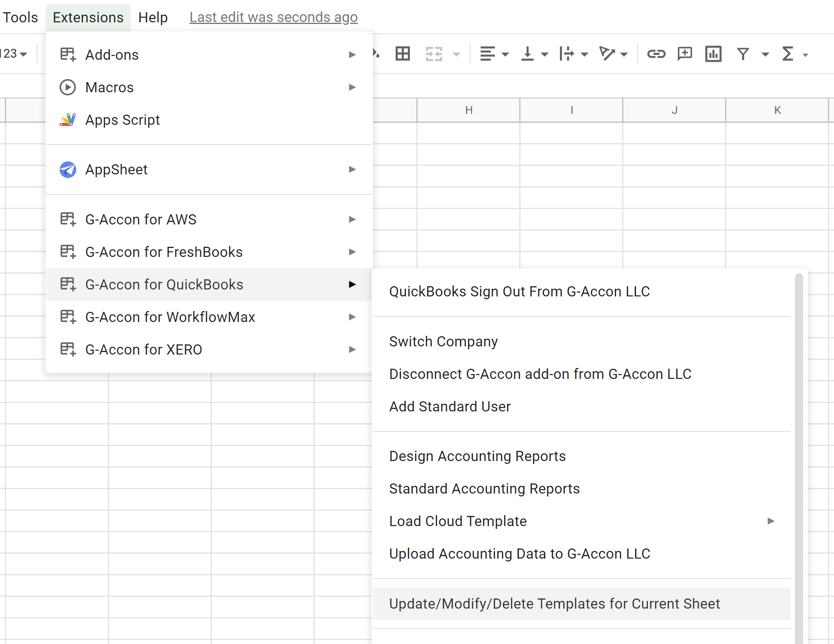Choose Standard Accounting Reports
The height and width of the screenshot is (644, 834).
pos(581,489)
